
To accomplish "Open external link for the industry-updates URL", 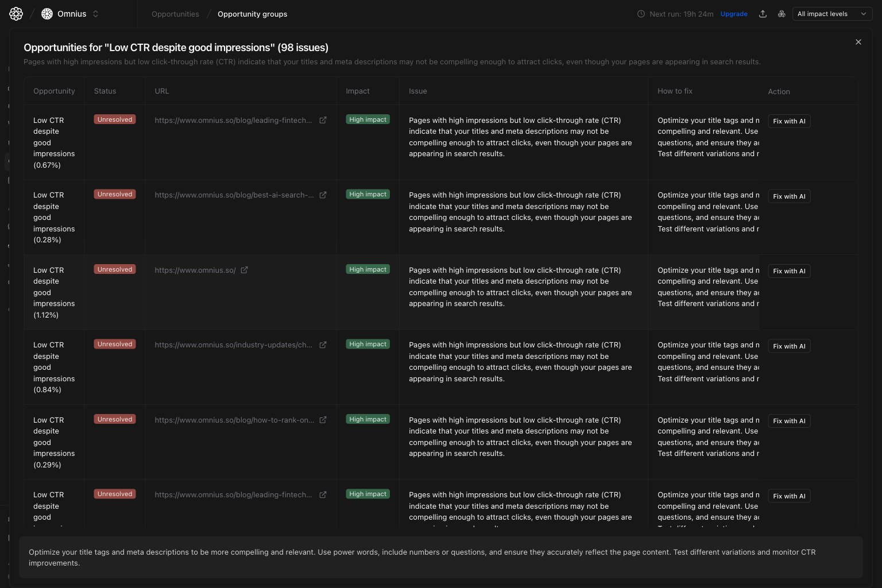I will point(323,345).
